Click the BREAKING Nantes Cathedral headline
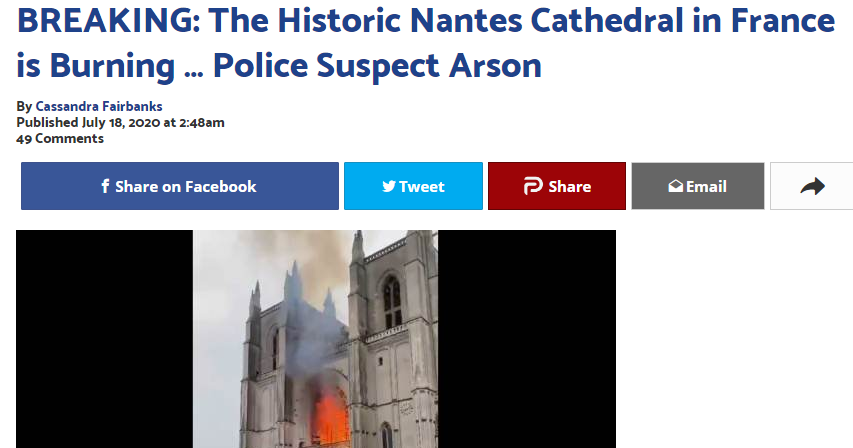 click(426, 42)
